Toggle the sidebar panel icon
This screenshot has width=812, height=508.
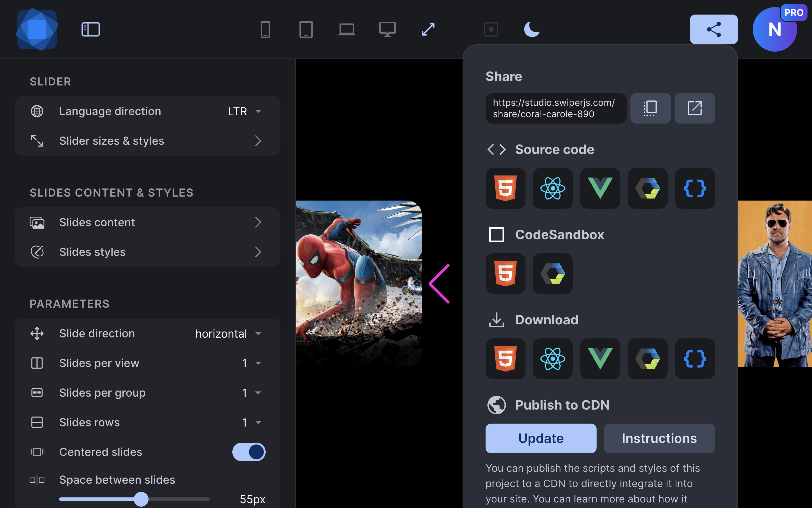tap(91, 29)
